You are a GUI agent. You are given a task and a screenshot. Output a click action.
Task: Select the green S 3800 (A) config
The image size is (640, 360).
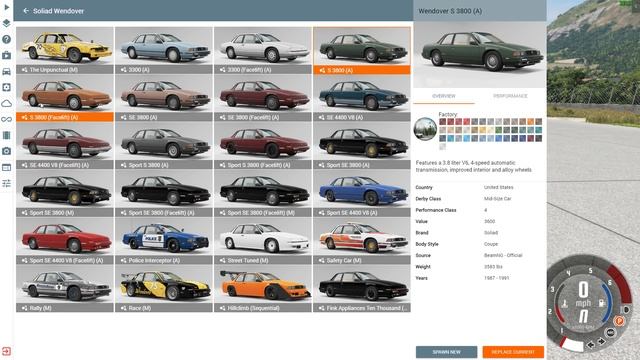[x=362, y=50]
